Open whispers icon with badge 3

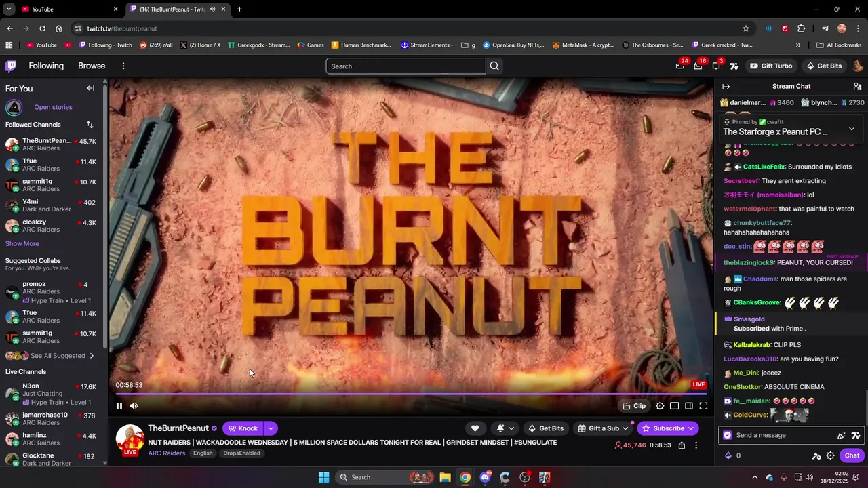point(716,66)
